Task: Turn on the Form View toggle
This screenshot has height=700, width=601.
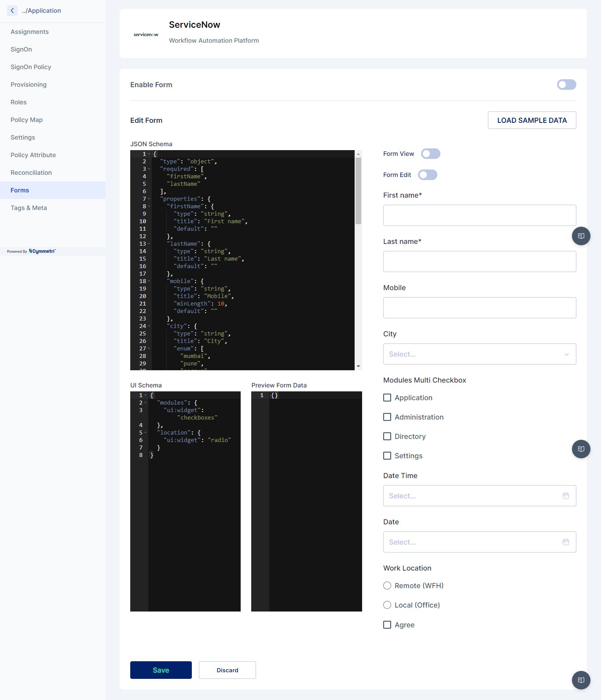Action: pyautogui.click(x=431, y=154)
